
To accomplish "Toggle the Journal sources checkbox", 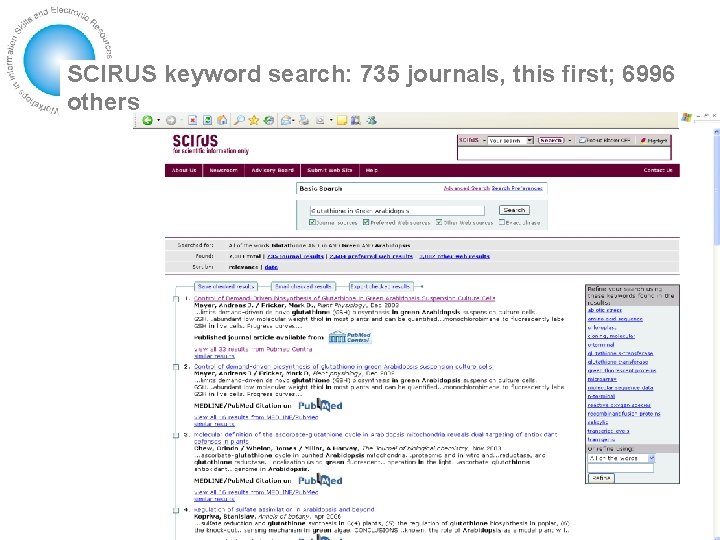I will [312, 222].
